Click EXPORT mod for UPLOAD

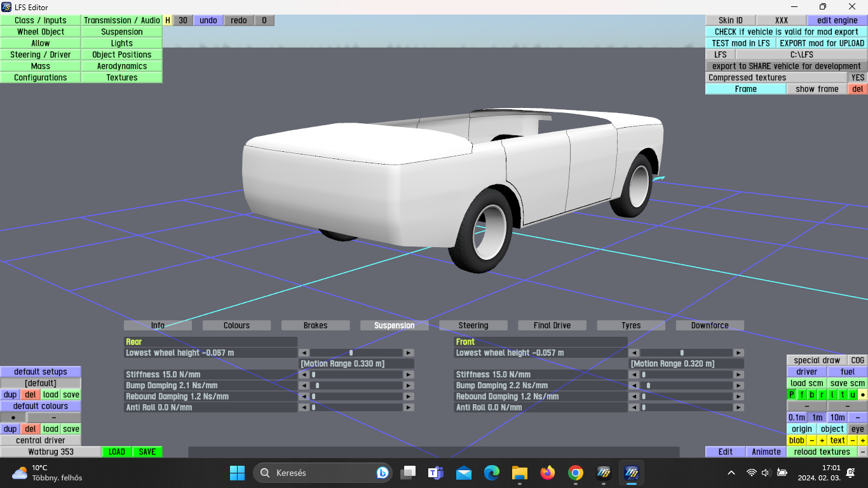click(x=822, y=43)
